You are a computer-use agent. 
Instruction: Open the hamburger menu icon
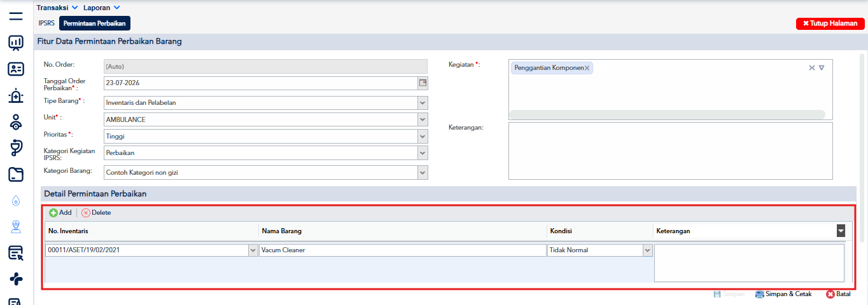16,17
